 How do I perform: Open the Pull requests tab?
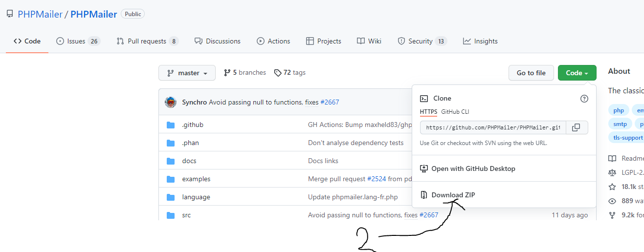147,41
